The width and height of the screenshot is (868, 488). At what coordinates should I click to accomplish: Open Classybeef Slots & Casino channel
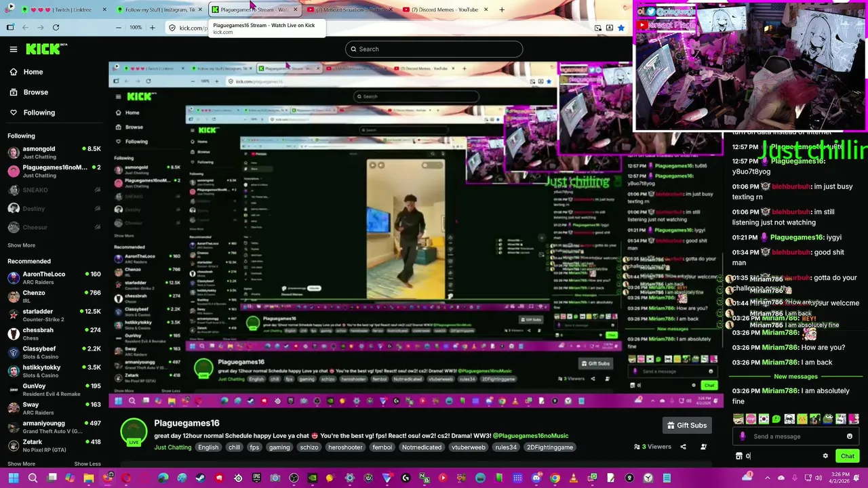pos(54,352)
